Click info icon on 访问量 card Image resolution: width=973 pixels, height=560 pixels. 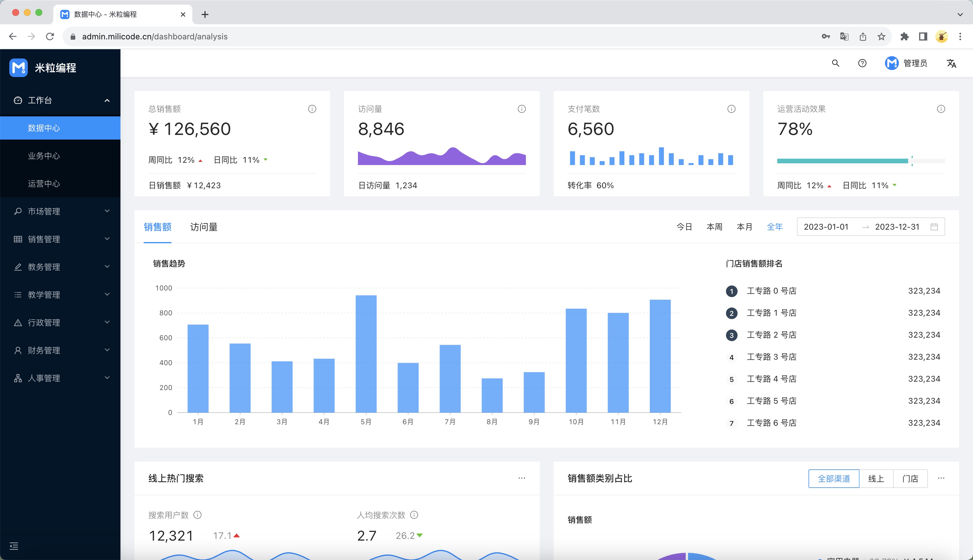522,109
